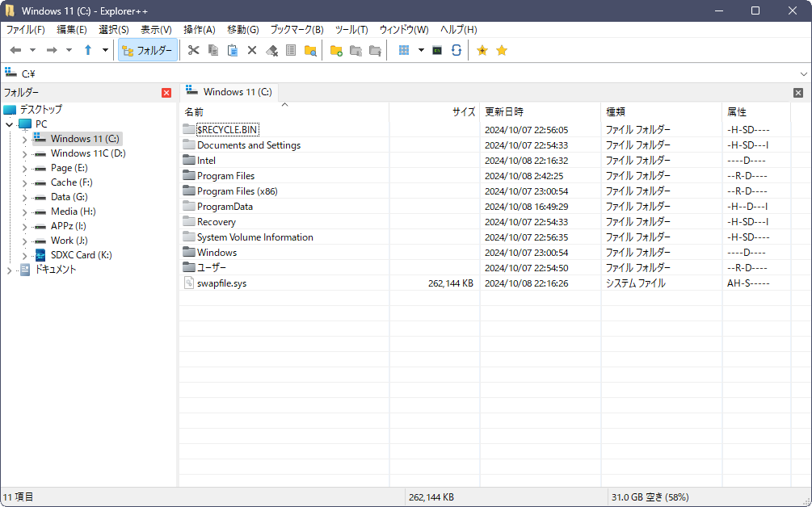This screenshot has width=812, height=507.
Task: Expand Windows 11 (C:) in folder tree
Action: [24, 139]
